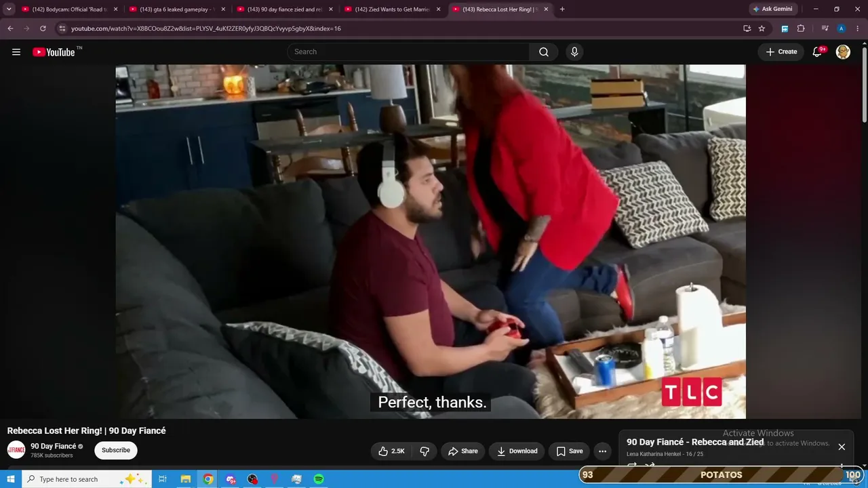Share the video
Image resolution: width=868 pixels, height=488 pixels.
pyautogui.click(x=463, y=451)
